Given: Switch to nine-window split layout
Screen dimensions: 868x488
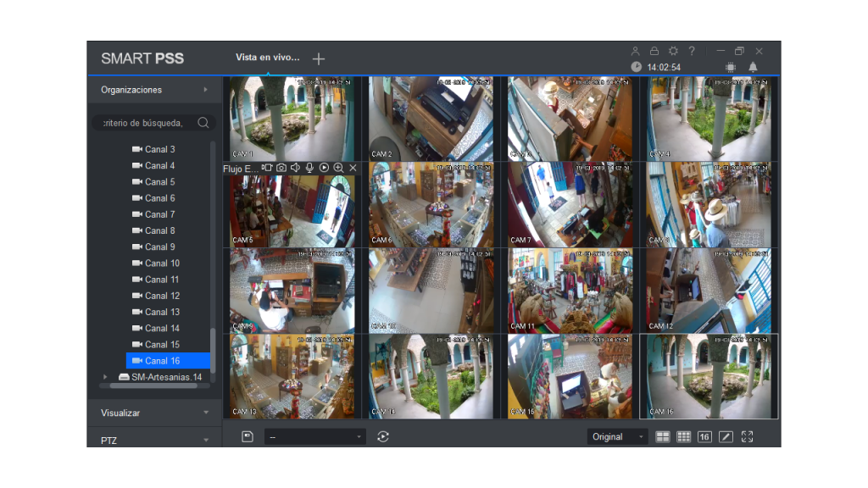Looking at the screenshot, I should click(x=684, y=437).
